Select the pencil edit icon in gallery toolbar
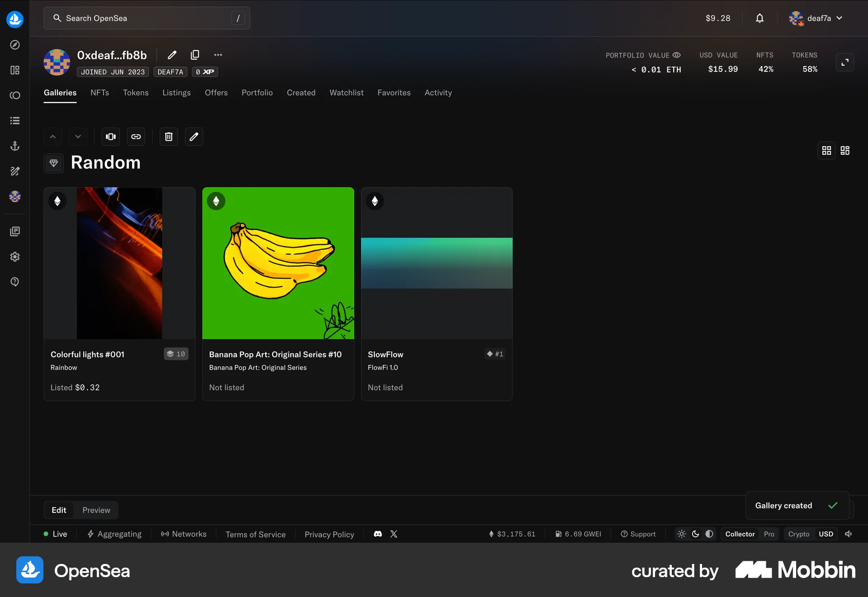The width and height of the screenshot is (868, 597). click(x=193, y=137)
